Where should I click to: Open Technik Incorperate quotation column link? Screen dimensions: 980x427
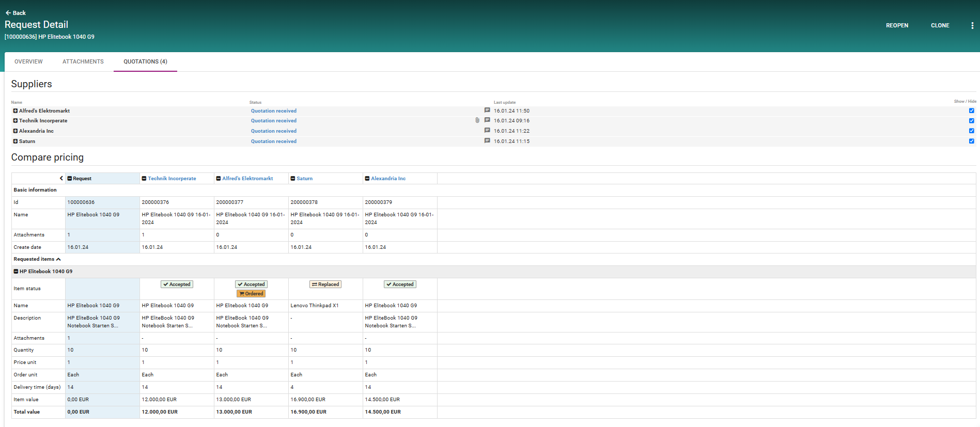pos(172,179)
